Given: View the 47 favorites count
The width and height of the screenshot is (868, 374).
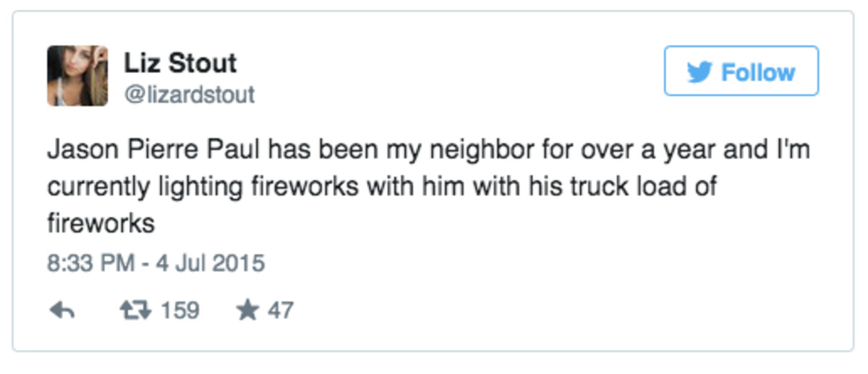Looking at the screenshot, I should [281, 311].
